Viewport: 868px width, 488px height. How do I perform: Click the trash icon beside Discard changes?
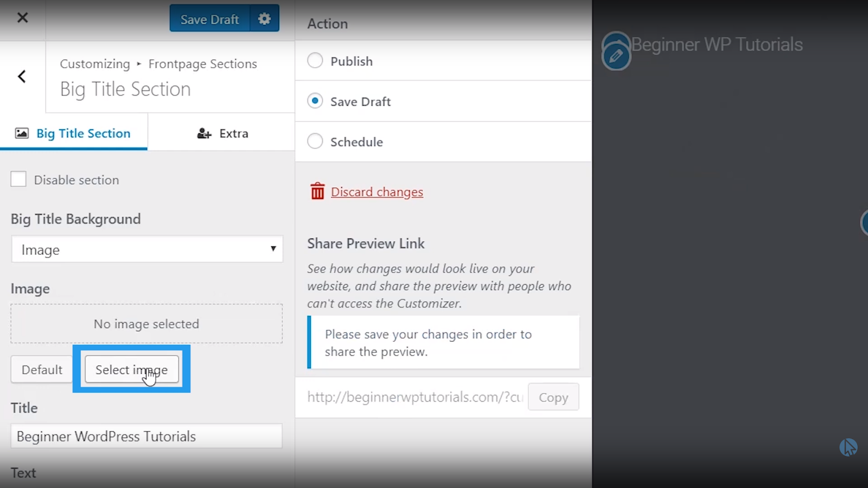coord(317,191)
